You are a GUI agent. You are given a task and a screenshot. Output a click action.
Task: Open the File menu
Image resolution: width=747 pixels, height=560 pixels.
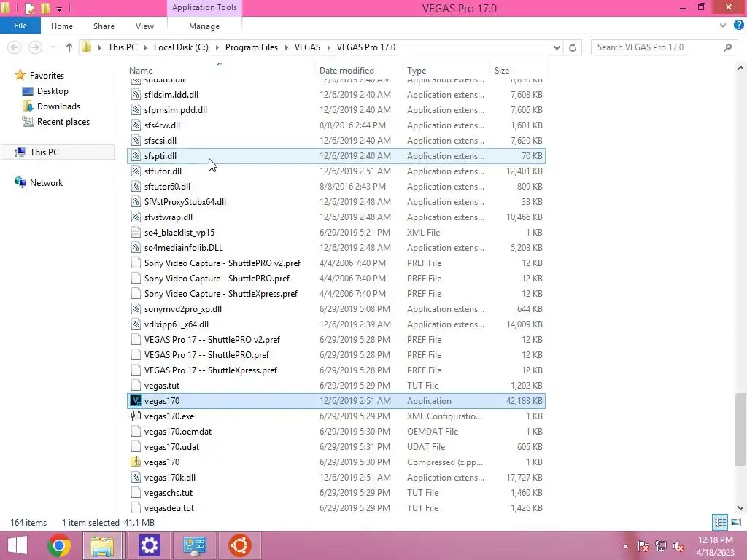pos(20,26)
